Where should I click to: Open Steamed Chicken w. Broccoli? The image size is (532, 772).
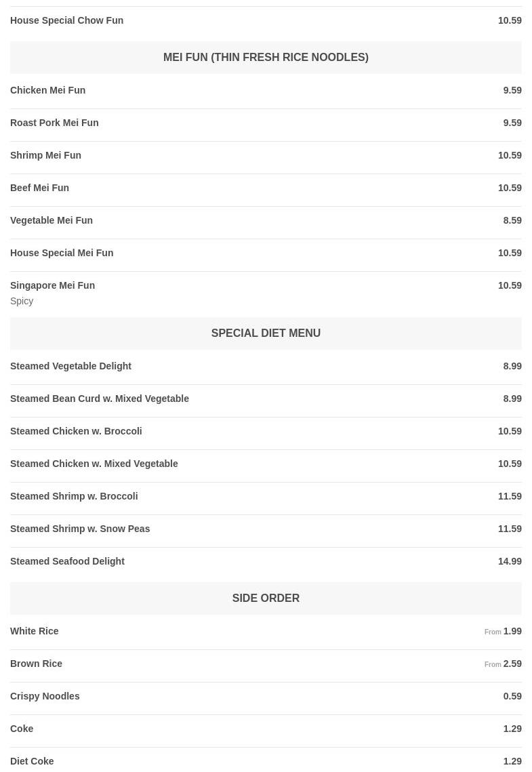76,431
